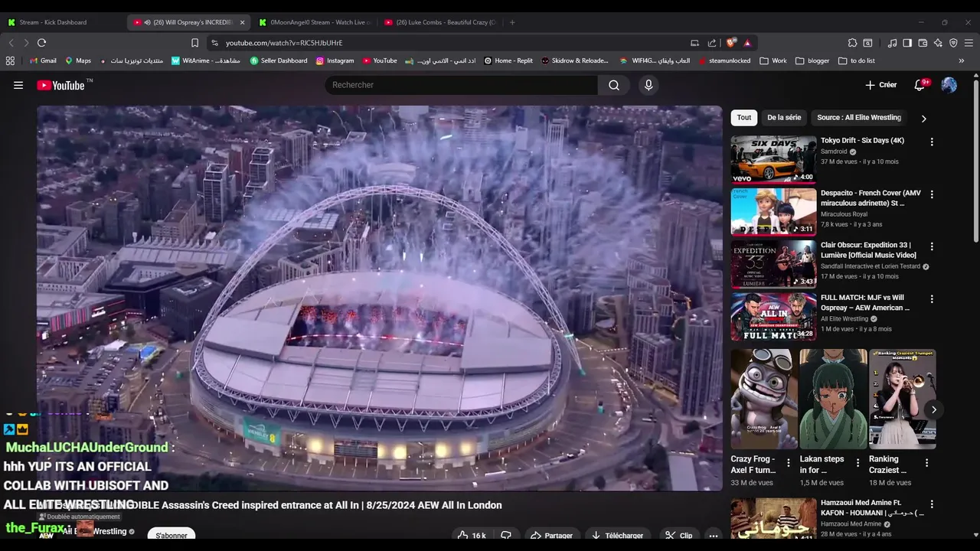Open more options for Clair Obscur video
Image resolution: width=980 pixels, height=551 pixels.
(932, 246)
